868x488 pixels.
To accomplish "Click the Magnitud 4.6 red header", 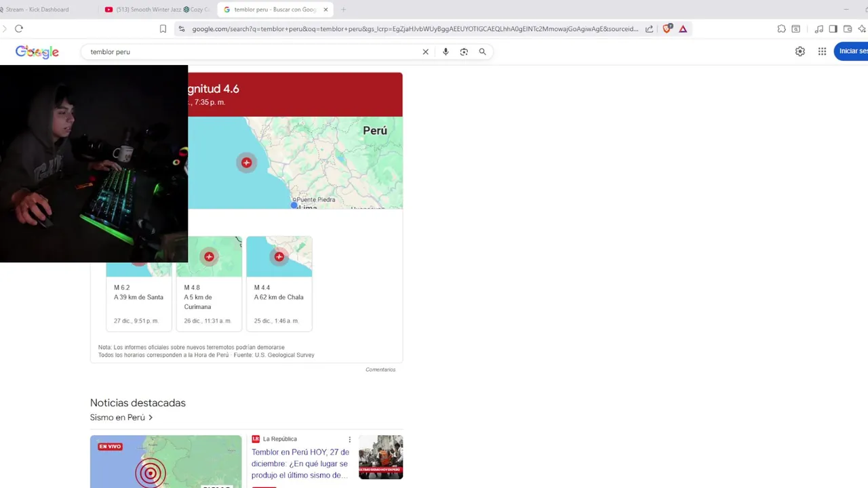I will pos(295,94).
